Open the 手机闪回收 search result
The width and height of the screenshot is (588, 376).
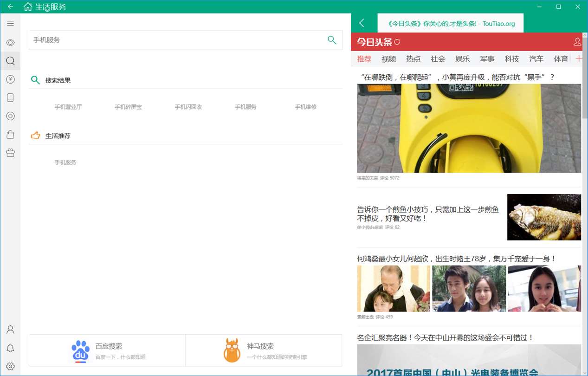[x=188, y=107]
